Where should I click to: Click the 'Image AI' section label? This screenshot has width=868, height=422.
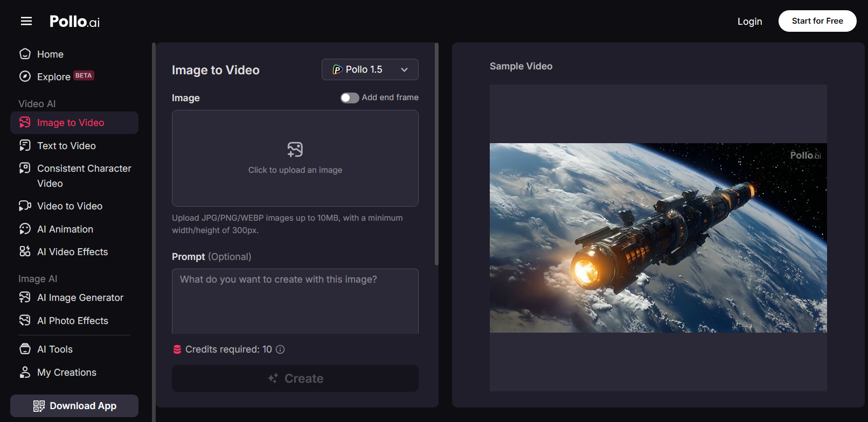(38, 279)
